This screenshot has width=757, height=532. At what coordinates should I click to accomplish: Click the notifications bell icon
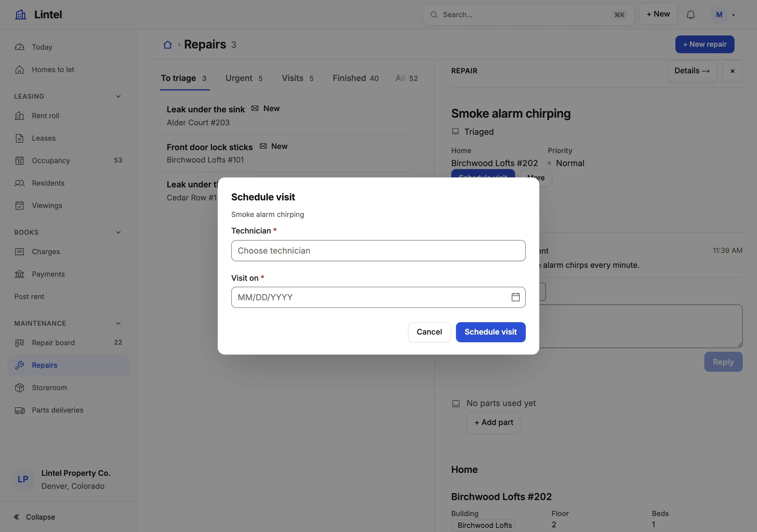click(690, 14)
